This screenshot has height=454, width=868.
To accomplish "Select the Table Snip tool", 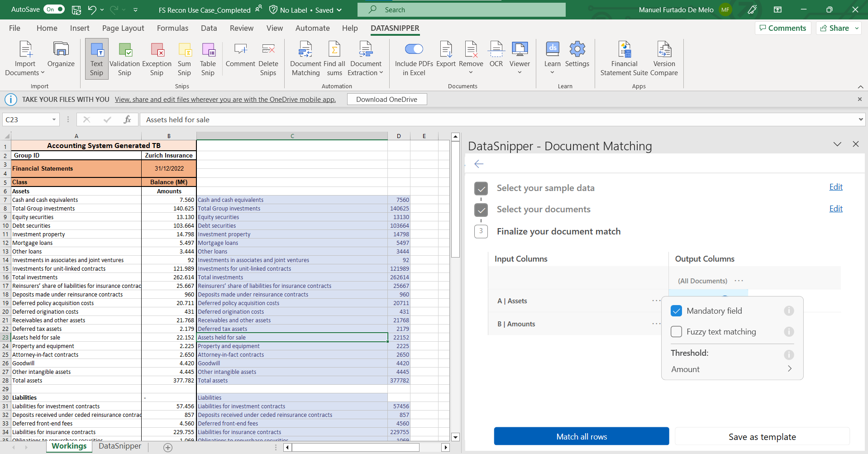I will click(208, 59).
